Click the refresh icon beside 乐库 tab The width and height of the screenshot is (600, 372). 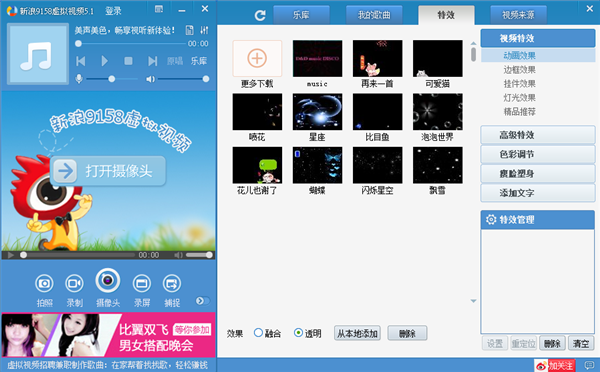(260, 15)
